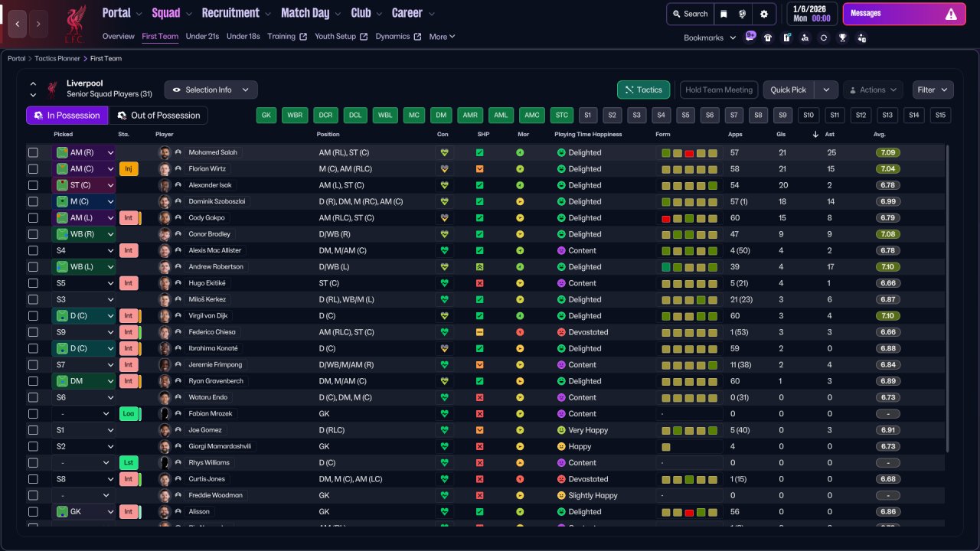Click the Lst status badge for Rhys Williams
The height and width of the screenshot is (551, 980).
click(x=129, y=463)
